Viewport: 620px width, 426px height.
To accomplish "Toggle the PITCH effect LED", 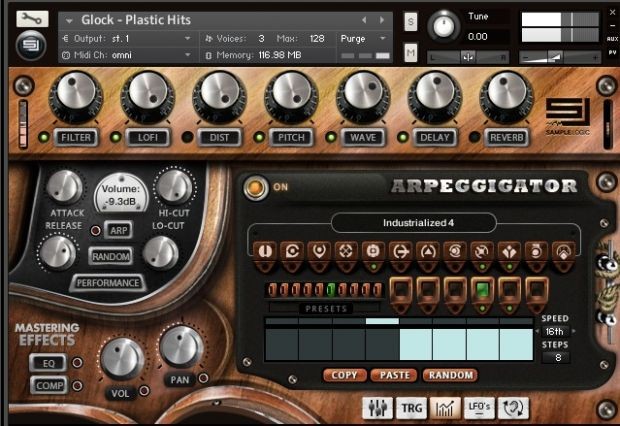I will click(259, 137).
